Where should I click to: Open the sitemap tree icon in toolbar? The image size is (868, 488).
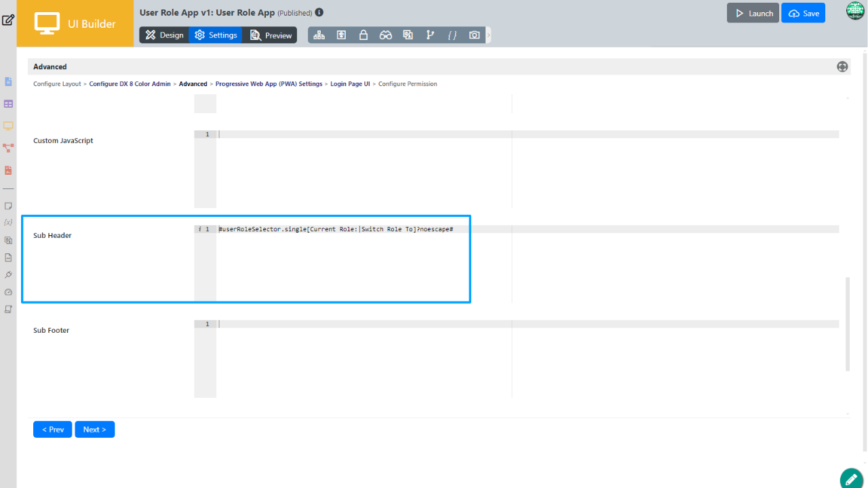319,35
